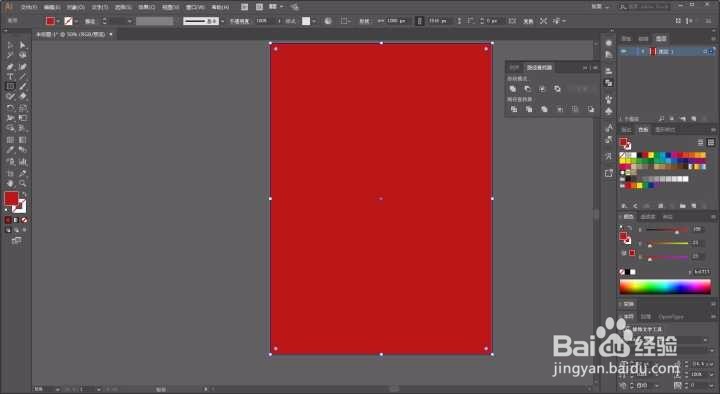Open stroke color dropdown in control bar
This screenshot has height=394, width=720.
76,21
